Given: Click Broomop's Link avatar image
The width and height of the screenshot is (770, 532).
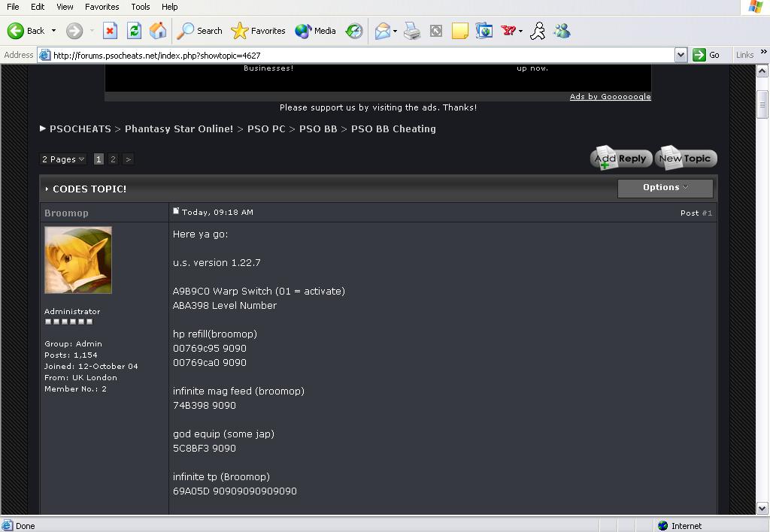Looking at the screenshot, I should click(x=78, y=260).
